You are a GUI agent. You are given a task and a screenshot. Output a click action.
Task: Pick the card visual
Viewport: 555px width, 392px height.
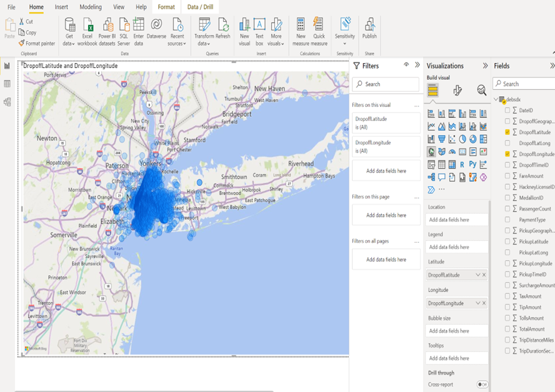coord(462,152)
